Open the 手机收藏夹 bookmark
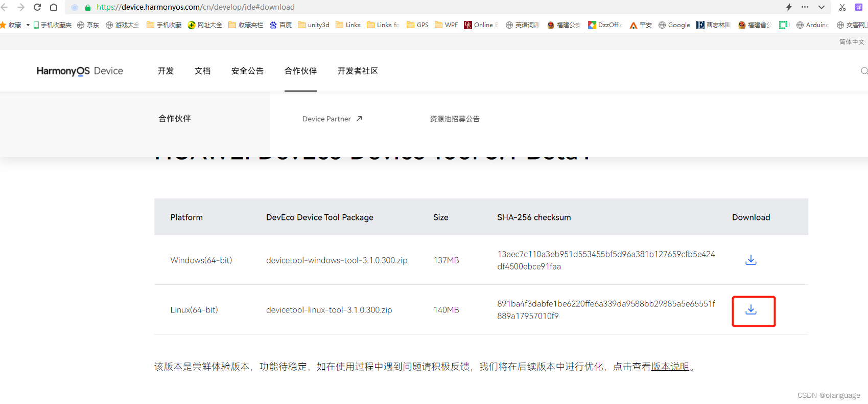This screenshot has width=868, height=404. [52, 25]
